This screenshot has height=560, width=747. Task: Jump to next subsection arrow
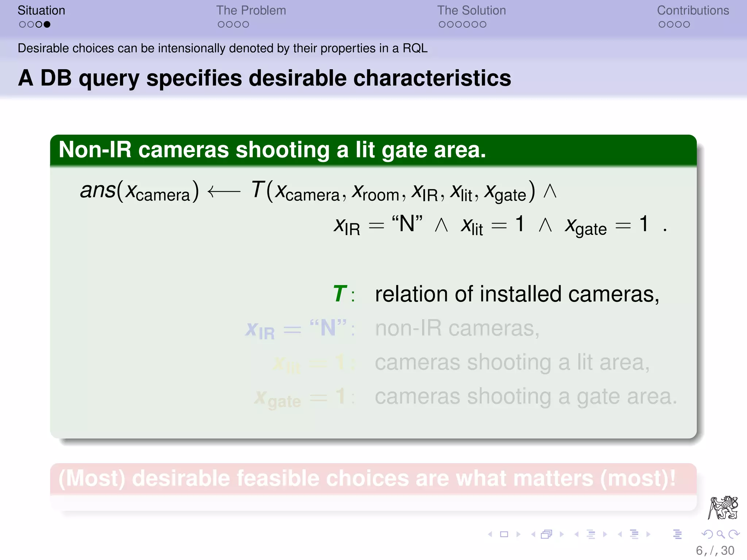tap(605, 534)
